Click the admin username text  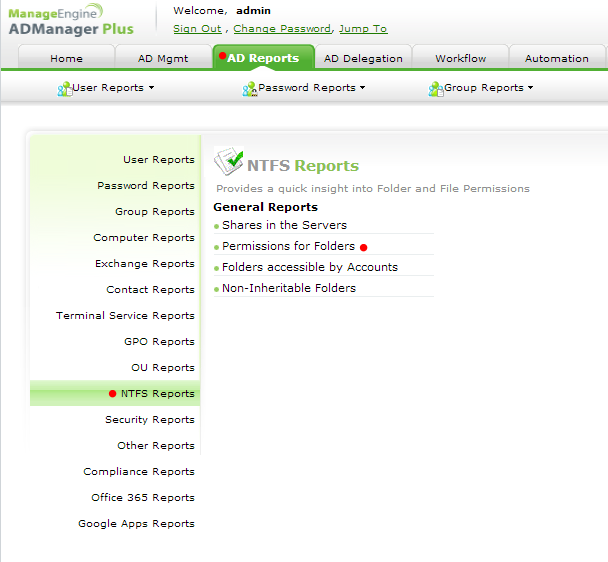253,10
